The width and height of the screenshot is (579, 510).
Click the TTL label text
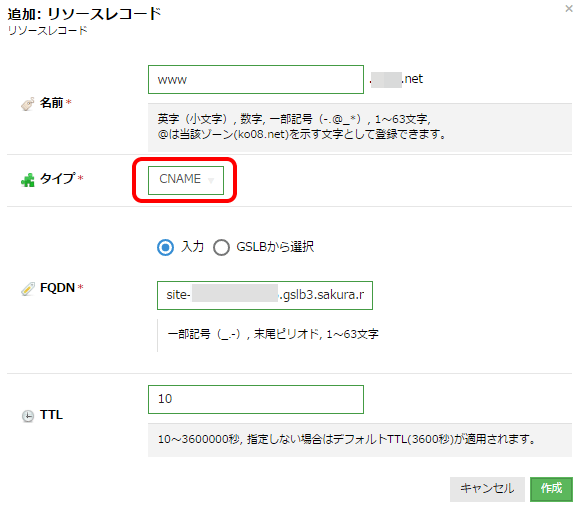(x=51, y=415)
